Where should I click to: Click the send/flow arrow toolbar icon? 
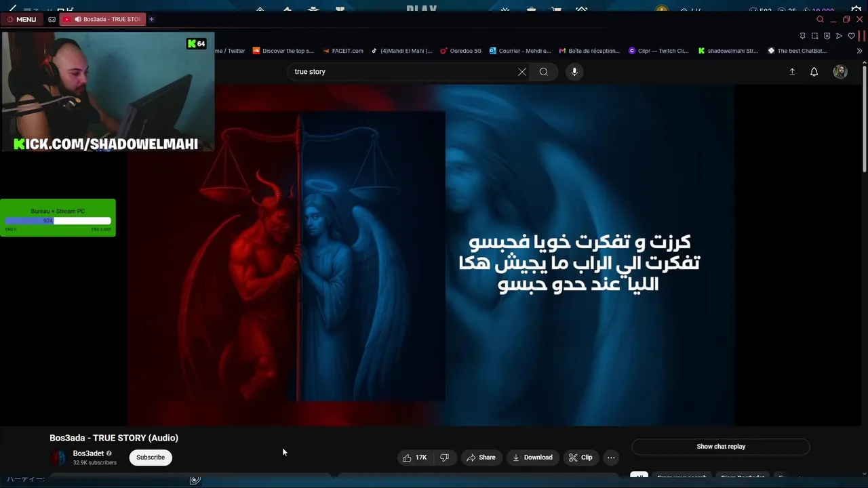click(839, 36)
